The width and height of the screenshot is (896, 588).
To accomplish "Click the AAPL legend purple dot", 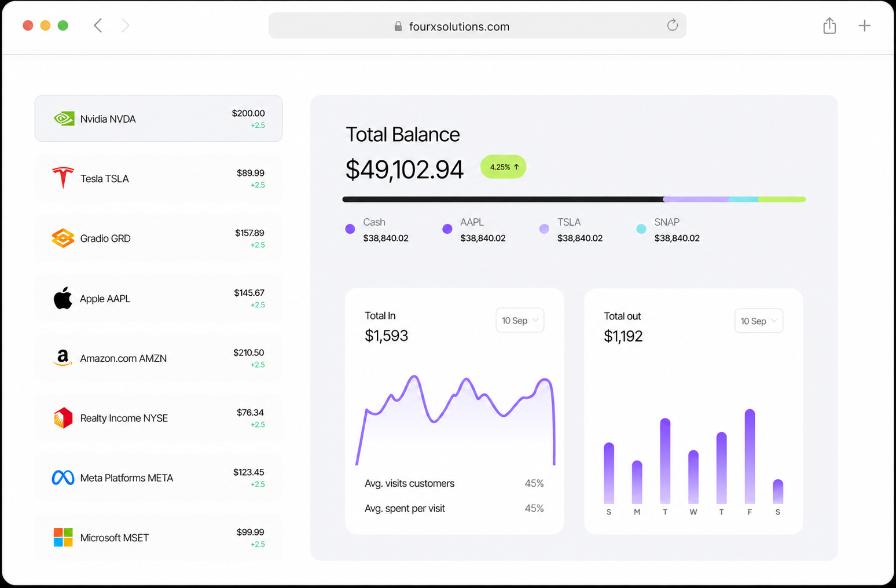I will [x=447, y=229].
